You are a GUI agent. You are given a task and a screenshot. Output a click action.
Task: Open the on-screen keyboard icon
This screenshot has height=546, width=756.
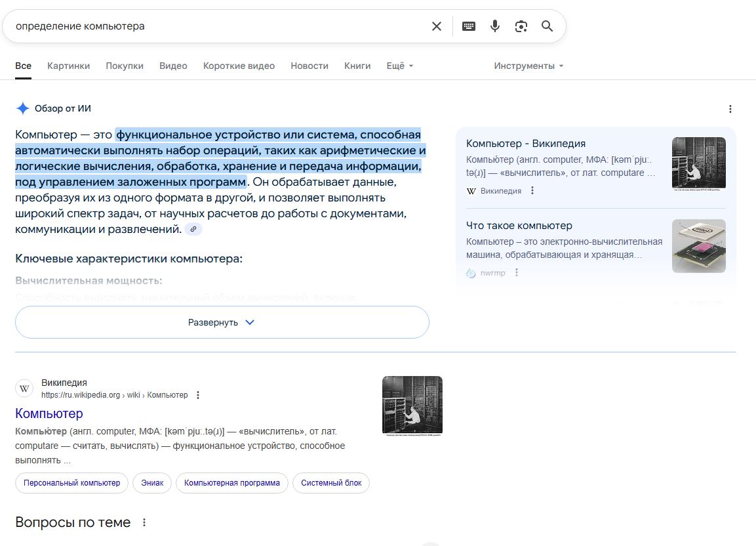coord(469,26)
